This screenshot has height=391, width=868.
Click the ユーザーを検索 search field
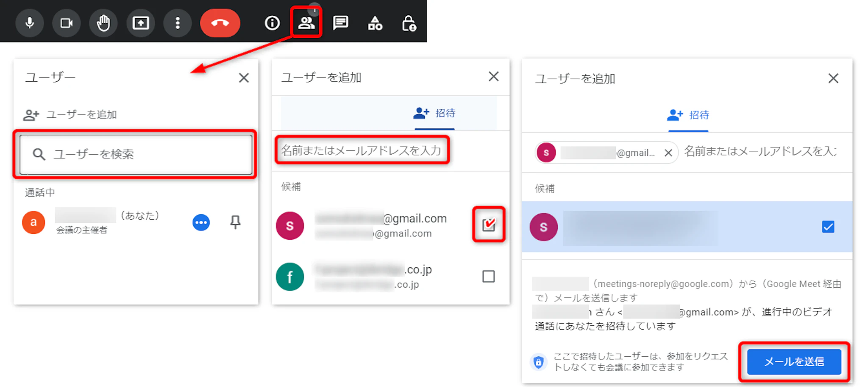coord(136,154)
